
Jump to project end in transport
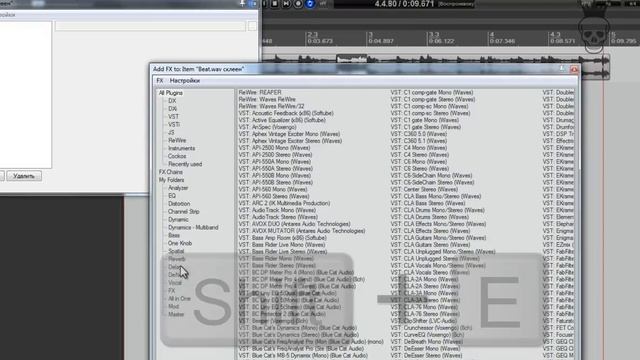[x=286, y=4]
